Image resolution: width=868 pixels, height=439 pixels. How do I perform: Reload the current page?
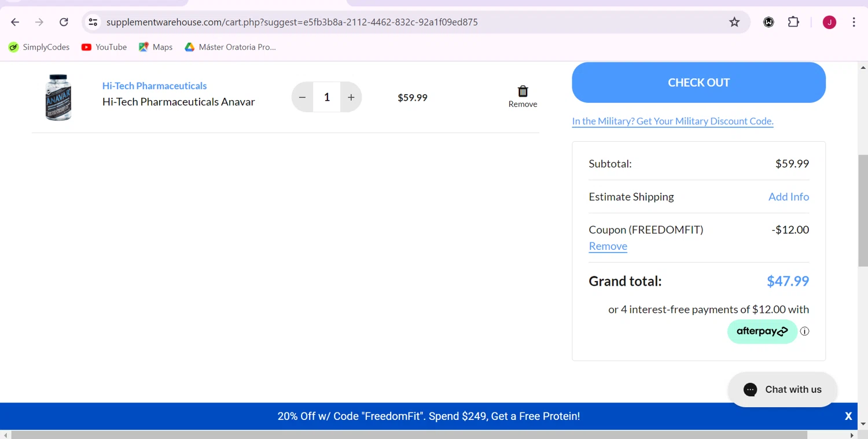[x=64, y=22]
